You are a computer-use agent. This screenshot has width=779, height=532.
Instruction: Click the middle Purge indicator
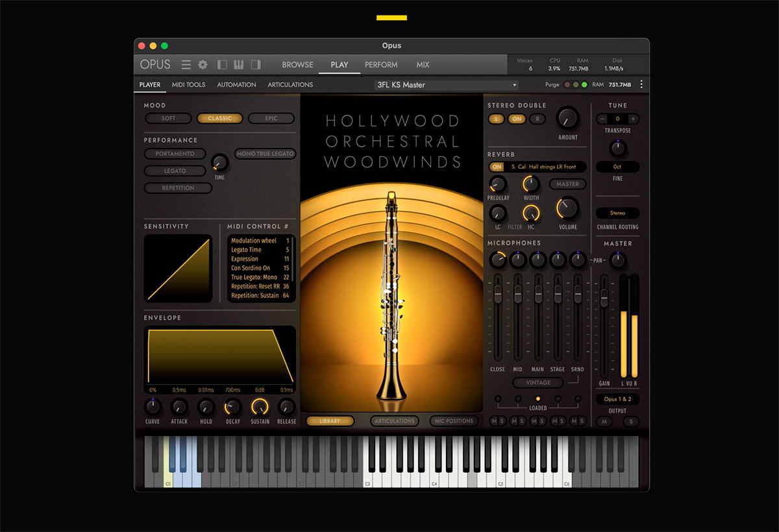pyautogui.click(x=576, y=84)
